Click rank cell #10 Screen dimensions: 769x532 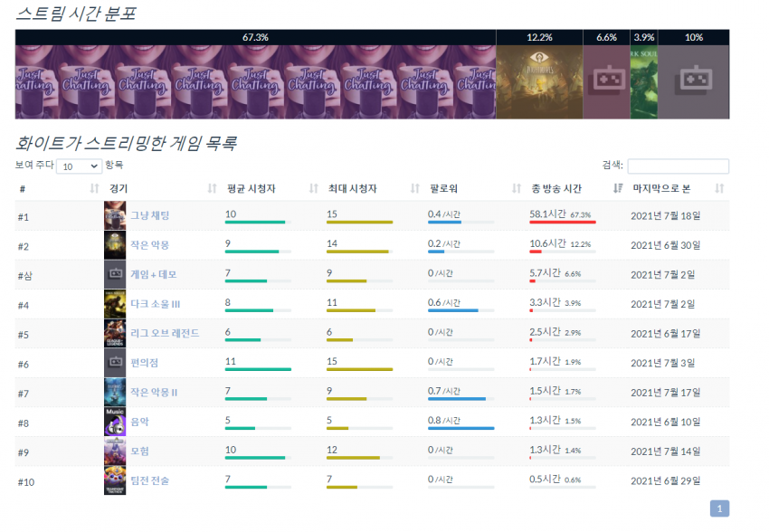coord(26,482)
